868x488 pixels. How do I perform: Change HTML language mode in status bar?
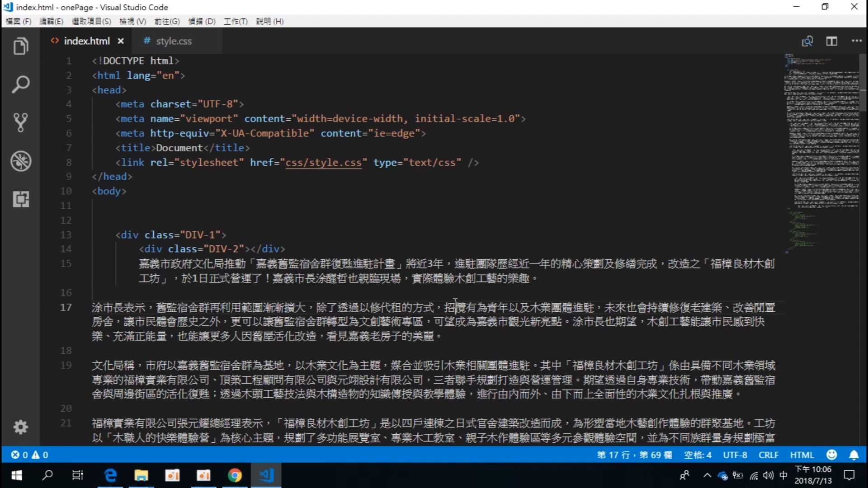point(802,455)
